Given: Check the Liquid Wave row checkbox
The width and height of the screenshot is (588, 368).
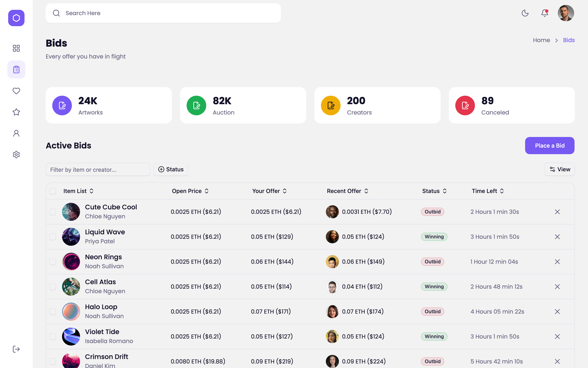Looking at the screenshot, I should point(53,237).
